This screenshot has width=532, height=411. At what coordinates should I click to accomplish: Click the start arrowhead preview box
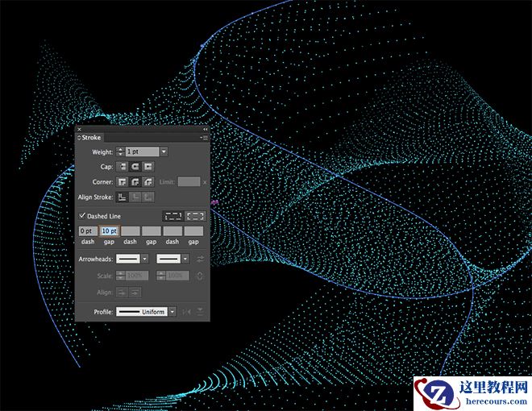click(128, 259)
